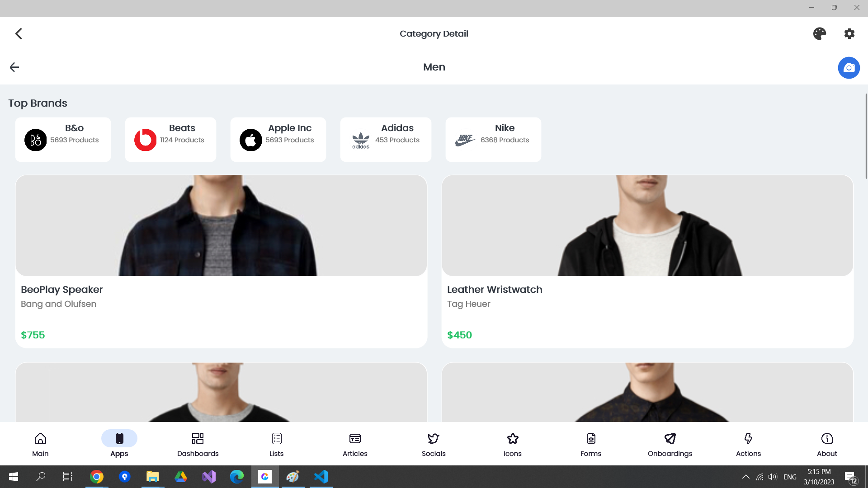
Task: Select the Icons star tab
Action: click(512, 445)
